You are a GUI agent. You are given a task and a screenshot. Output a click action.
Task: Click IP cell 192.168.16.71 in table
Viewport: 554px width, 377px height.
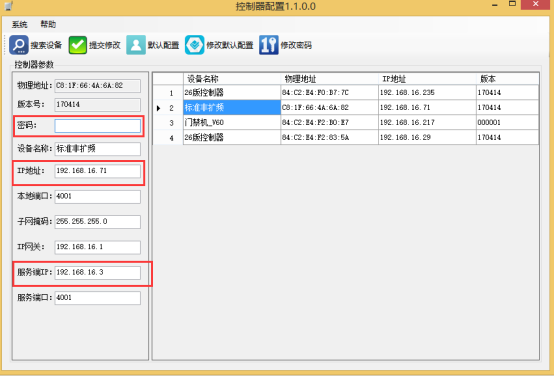[427, 107]
